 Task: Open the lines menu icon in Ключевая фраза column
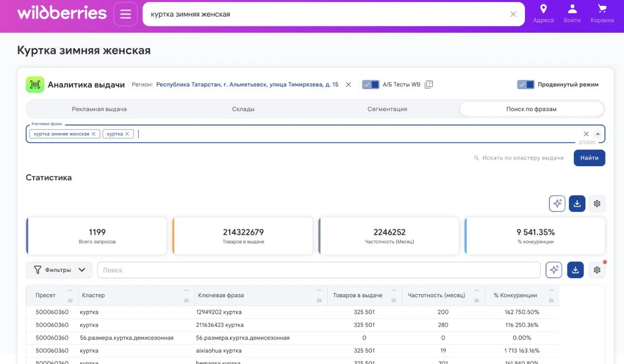click(x=319, y=301)
